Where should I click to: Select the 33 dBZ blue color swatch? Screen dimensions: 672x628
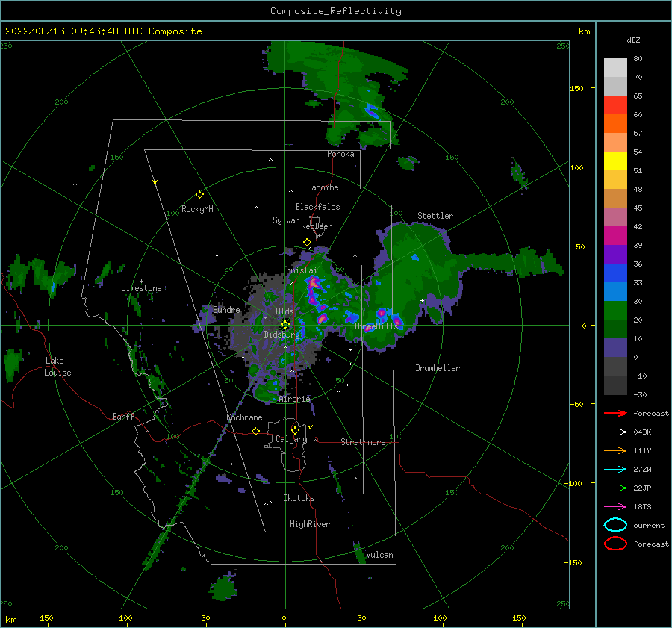point(615,291)
